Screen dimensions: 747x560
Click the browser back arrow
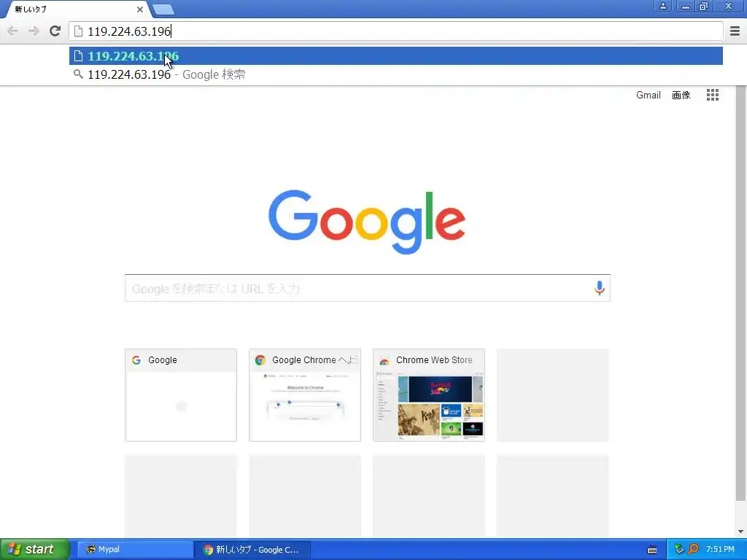(13, 31)
